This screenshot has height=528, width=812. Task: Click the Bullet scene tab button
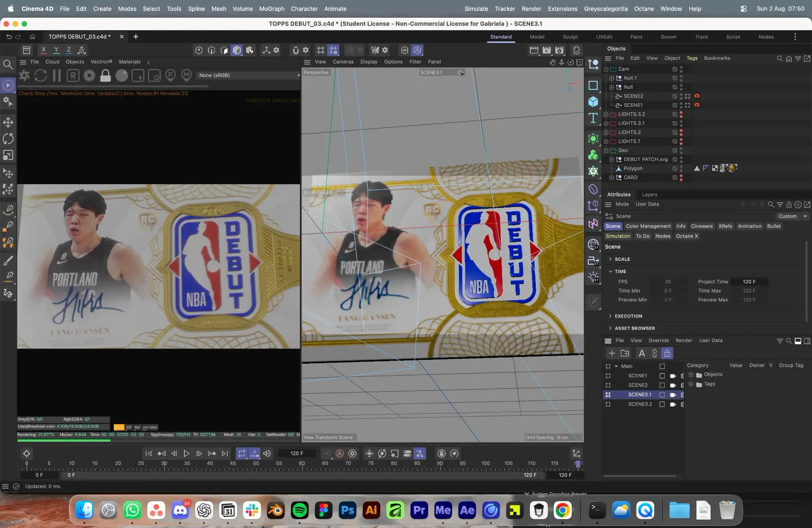(x=774, y=226)
